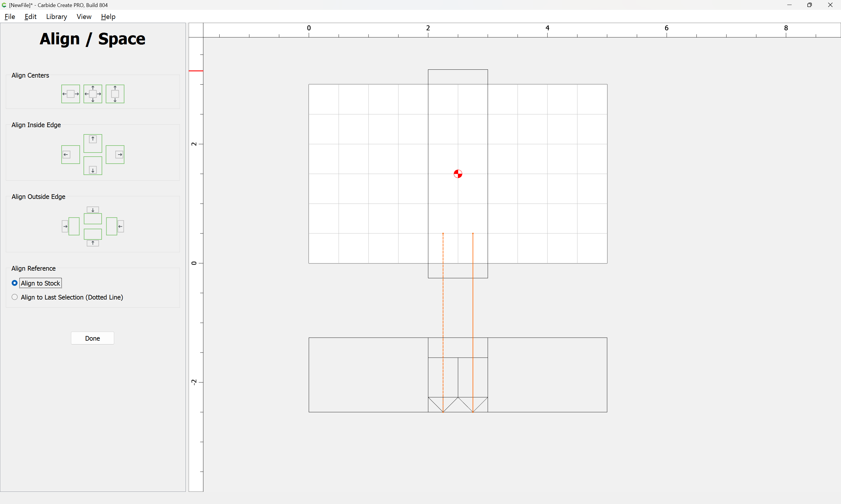Image resolution: width=841 pixels, height=504 pixels.
Task: Click the red stock center origin marker
Action: pos(458,174)
